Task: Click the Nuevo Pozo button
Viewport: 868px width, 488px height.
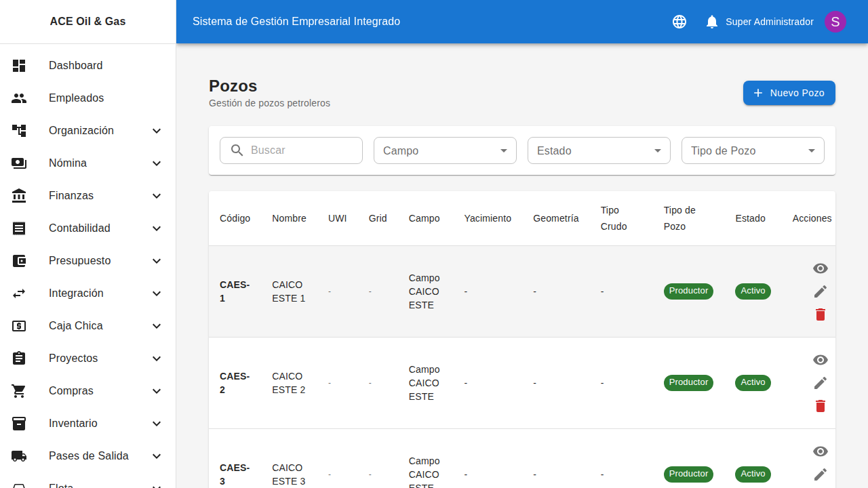Action: 789,93
